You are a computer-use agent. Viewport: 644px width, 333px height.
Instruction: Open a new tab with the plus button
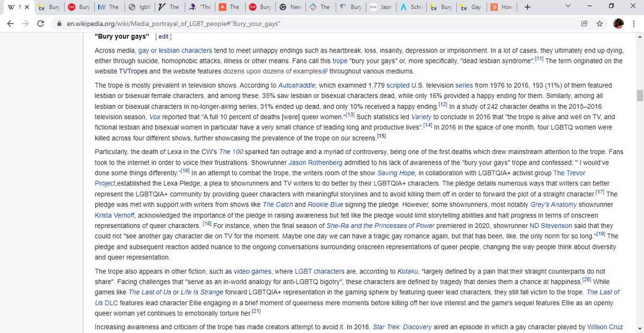pos(528,7)
